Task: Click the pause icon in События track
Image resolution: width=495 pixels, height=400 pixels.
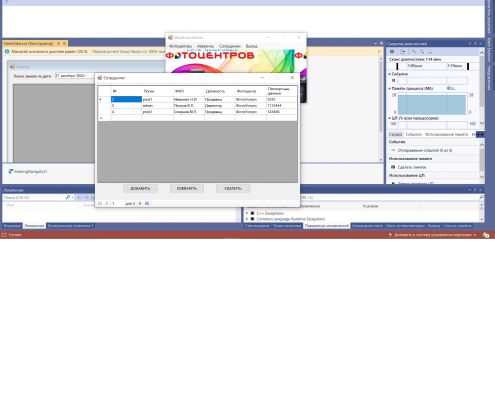Action: tap(393, 80)
